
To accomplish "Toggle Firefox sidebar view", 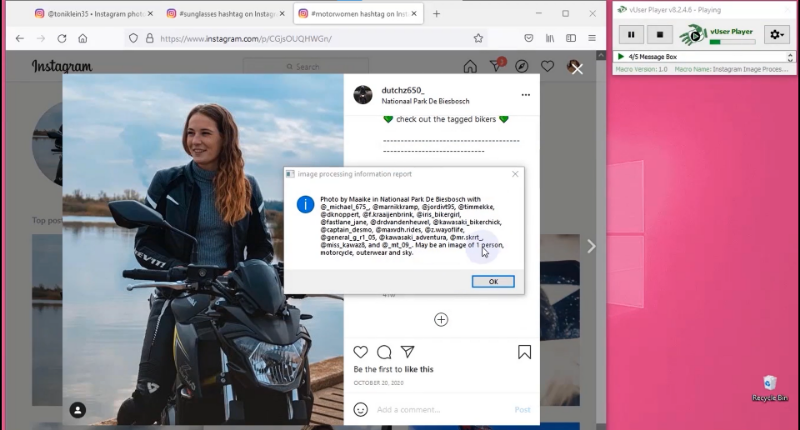I will tap(571, 38).
